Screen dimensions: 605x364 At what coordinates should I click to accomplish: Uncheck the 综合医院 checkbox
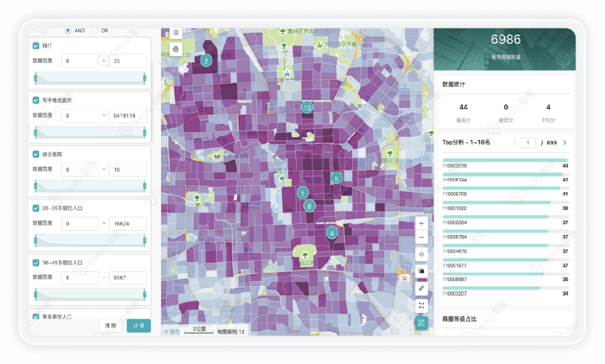pyautogui.click(x=36, y=154)
